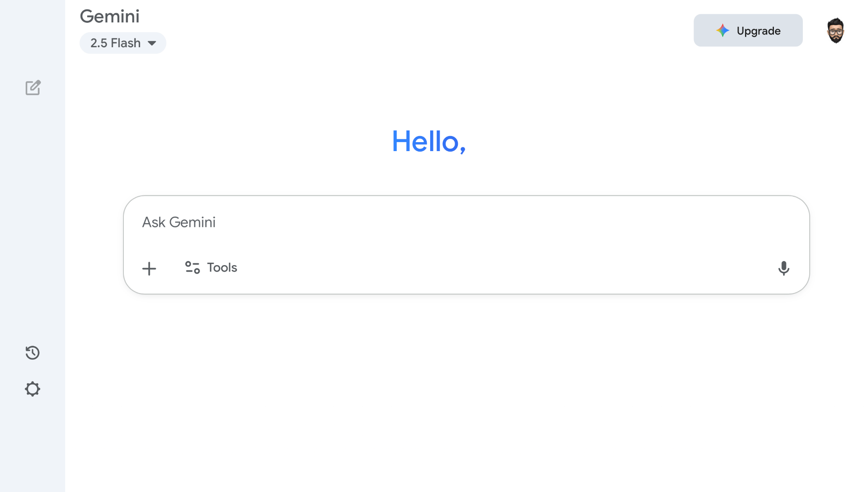Image resolution: width=868 pixels, height=492 pixels.
Task: Click the Upgrade button
Action: tap(748, 31)
